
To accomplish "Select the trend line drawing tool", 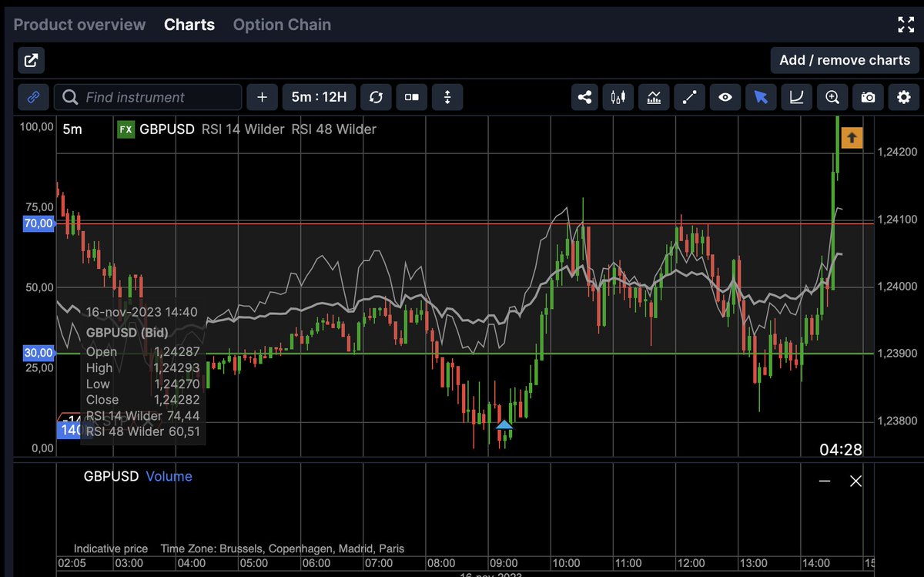I will tap(689, 97).
